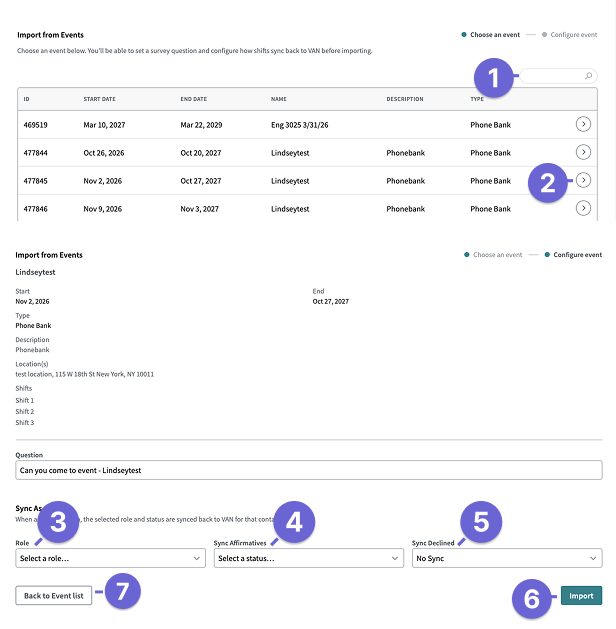616x629 pixels.
Task: Click end date 'Oct 20, 2027' cell
Action: [201, 153]
